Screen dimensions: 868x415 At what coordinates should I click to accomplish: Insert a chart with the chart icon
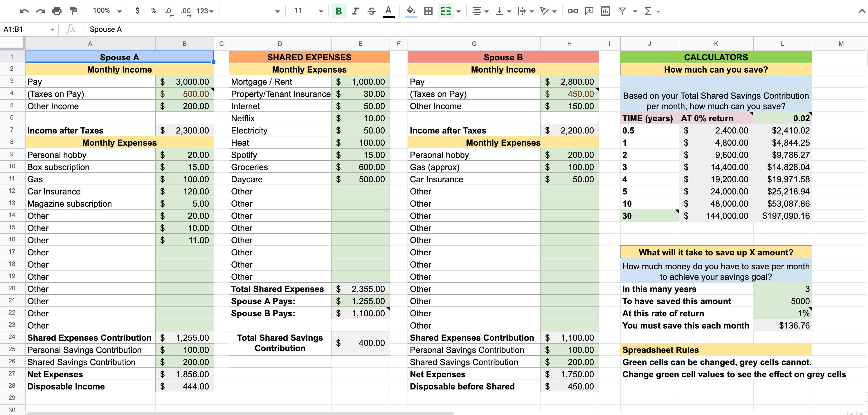click(606, 11)
